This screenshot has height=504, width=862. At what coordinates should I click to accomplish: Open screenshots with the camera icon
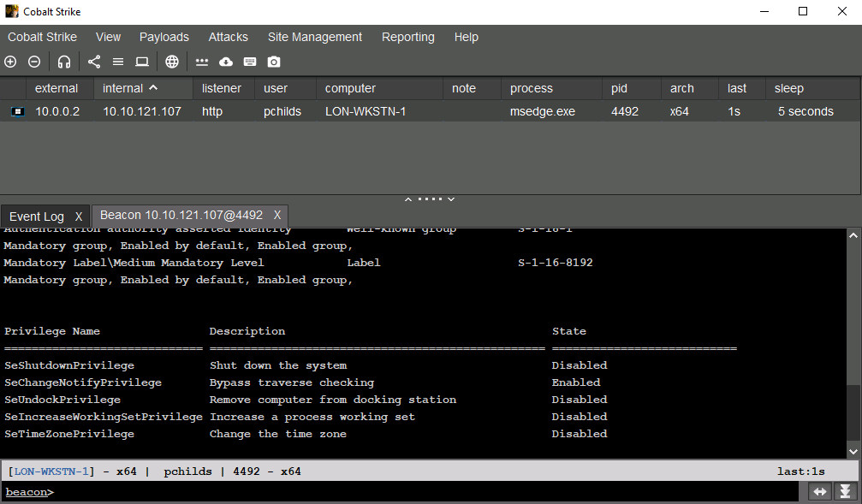[274, 62]
